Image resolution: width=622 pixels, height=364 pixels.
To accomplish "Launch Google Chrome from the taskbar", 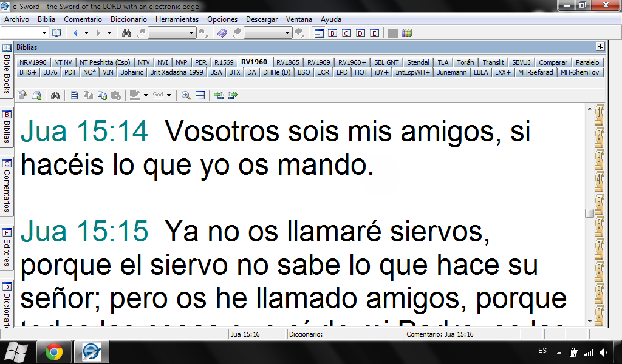I will tap(54, 352).
